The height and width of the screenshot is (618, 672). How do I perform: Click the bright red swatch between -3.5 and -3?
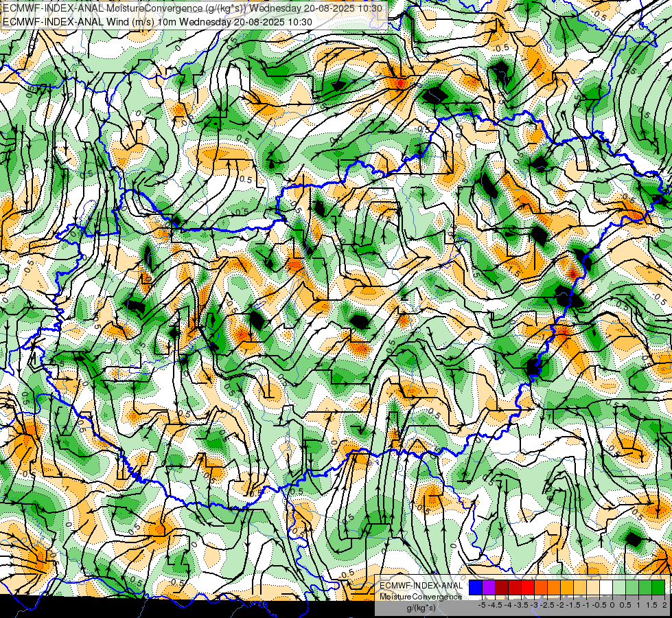[528, 588]
